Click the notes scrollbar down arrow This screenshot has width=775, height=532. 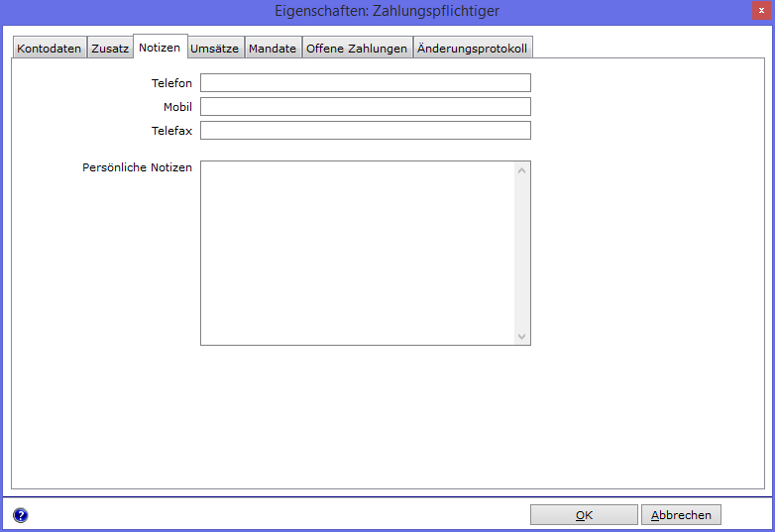tap(521, 337)
